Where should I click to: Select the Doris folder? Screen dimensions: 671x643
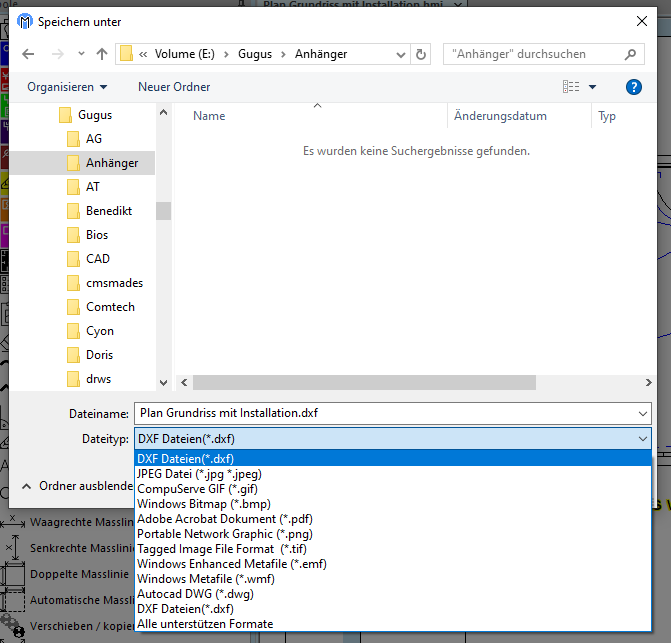pyautogui.click(x=100, y=355)
